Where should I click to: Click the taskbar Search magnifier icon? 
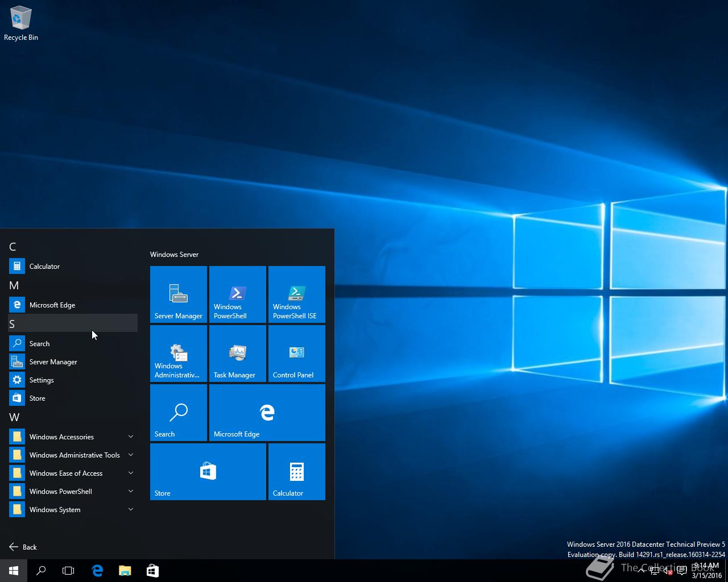coord(41,571)
